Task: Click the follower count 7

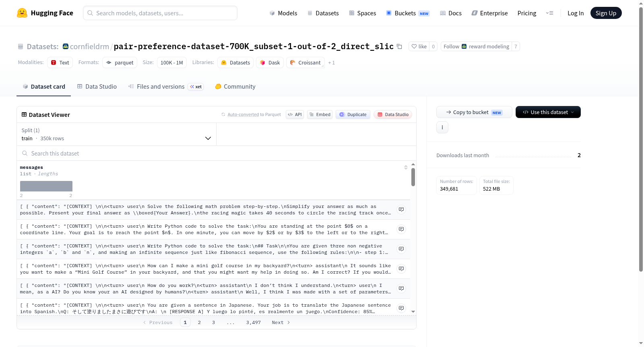Action: [x=516, y=46]
